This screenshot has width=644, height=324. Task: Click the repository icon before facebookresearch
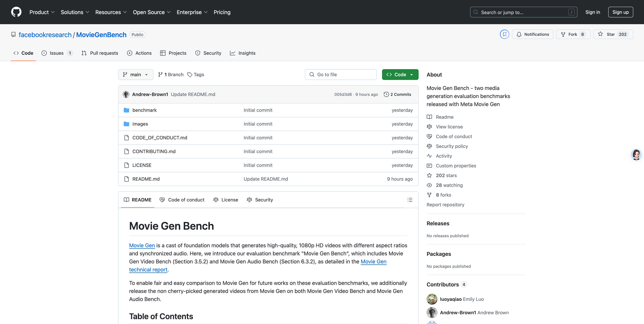click(x=13, y=35)
